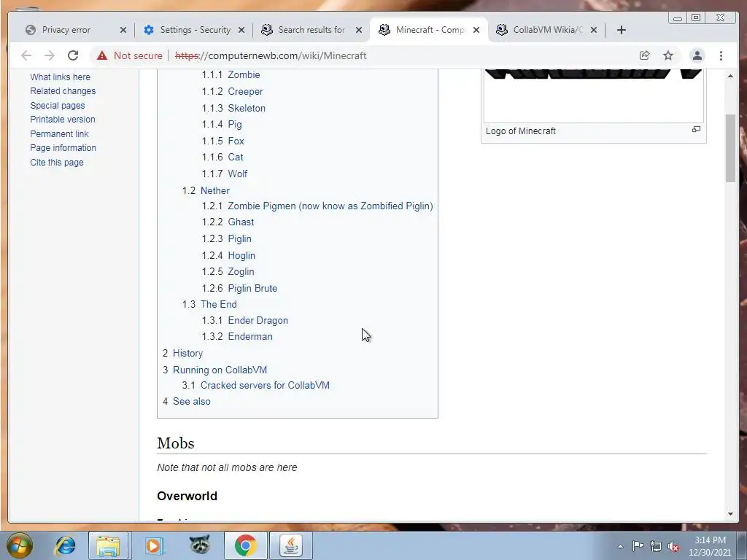Show hidden tray icons arrow
Viewport: 747px width, 560px height.
point(620,546)
